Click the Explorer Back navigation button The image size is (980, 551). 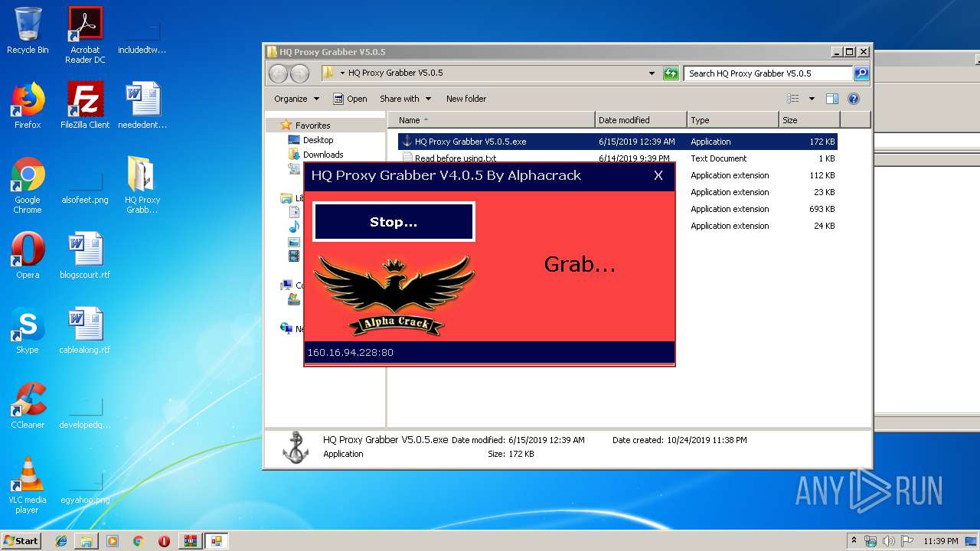278,73
